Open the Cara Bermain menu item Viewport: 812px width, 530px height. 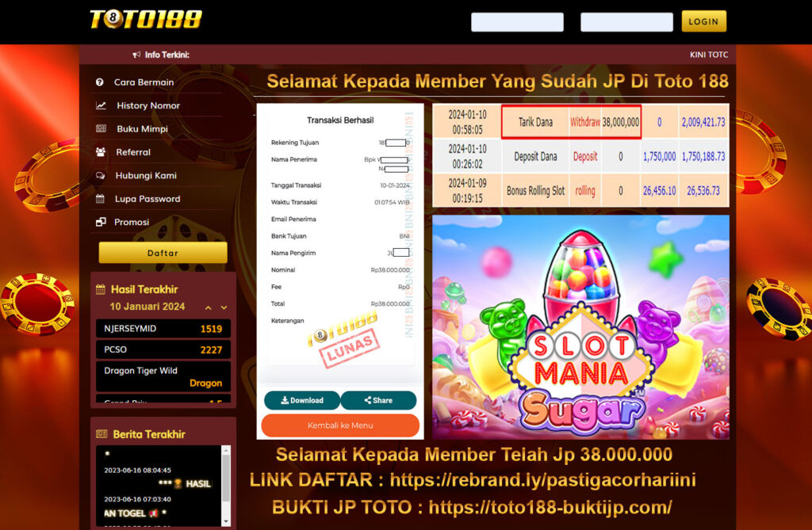click(x=144, y=82)
